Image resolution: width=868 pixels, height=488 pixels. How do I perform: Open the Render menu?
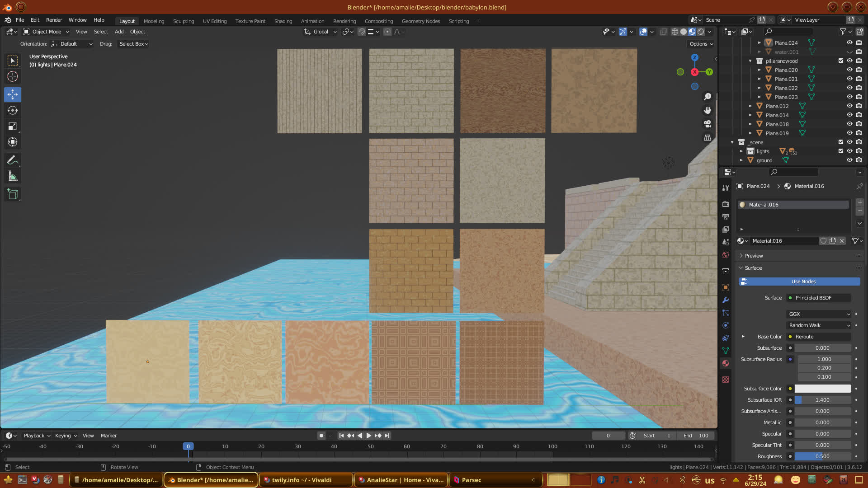[54, 20]
